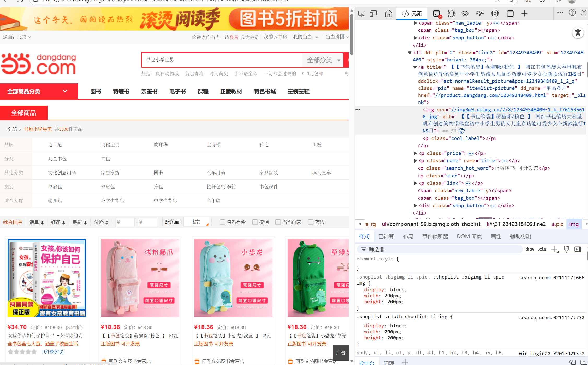Toggle device emulation mode
588x365 pixels.
[x=373, y=13]
